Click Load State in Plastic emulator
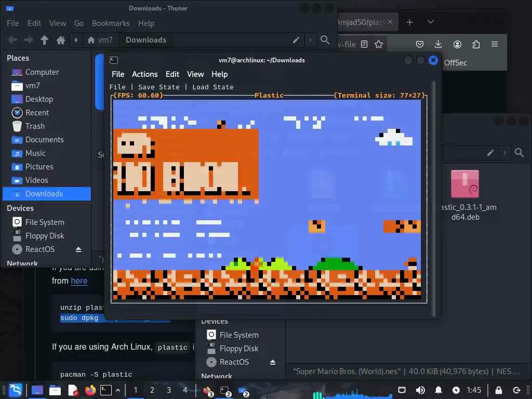Screen dimensions: 532x399 click(x=213, y=87)
